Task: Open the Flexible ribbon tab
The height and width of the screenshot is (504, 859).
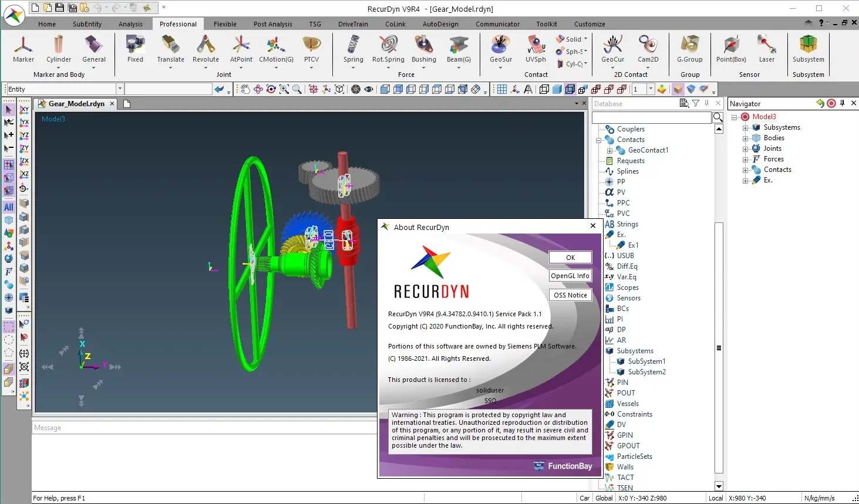Action: tap(225, 24)
